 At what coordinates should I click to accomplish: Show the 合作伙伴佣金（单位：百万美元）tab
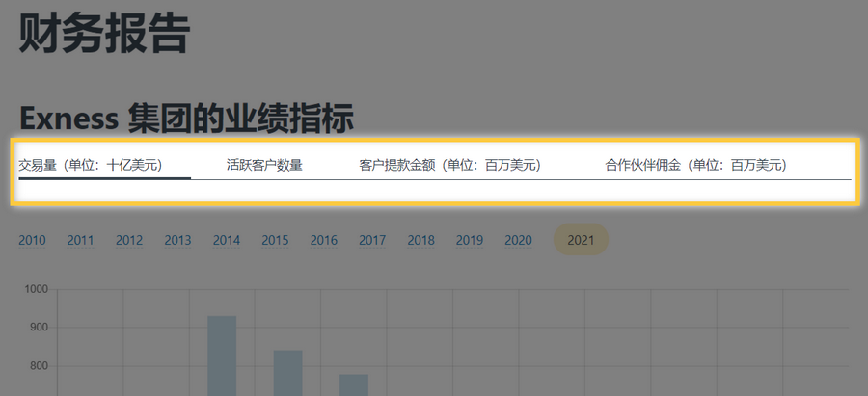pos(695,165)
